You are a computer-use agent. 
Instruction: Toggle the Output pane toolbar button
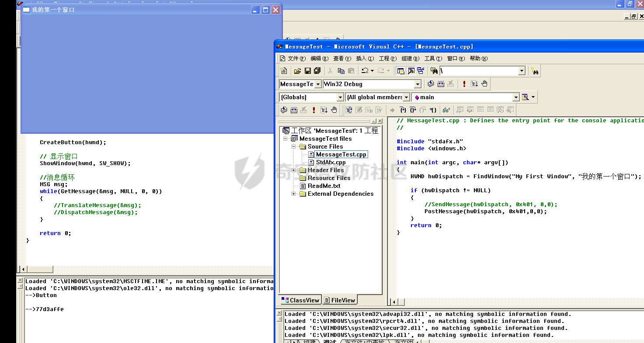(x=411, y=71)
